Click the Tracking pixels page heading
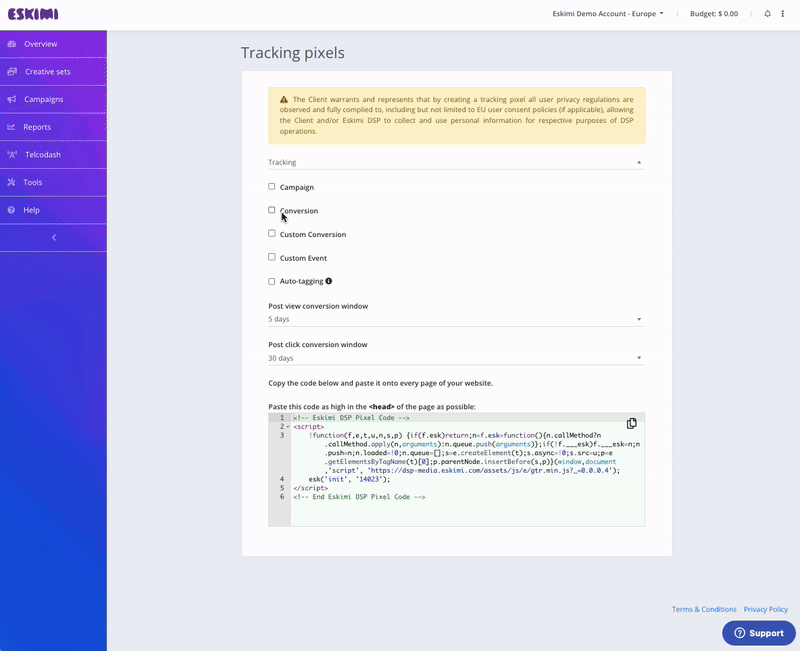Screen dimensions: 800x651 293,53
